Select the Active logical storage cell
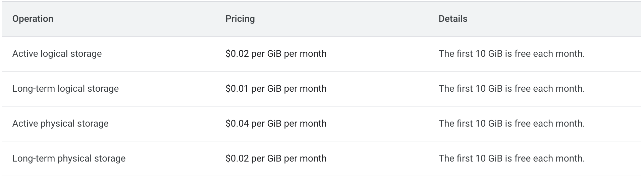 (57, 54)
